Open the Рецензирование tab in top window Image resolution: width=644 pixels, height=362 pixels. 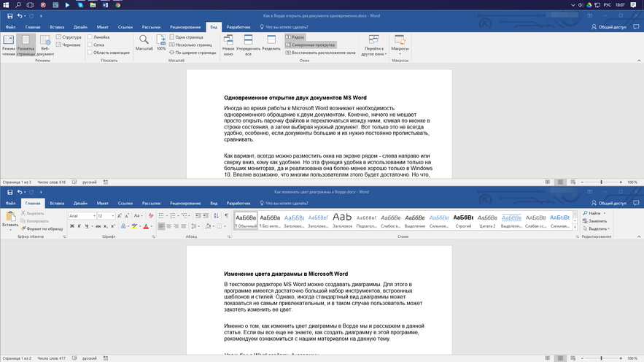point(185,26)
